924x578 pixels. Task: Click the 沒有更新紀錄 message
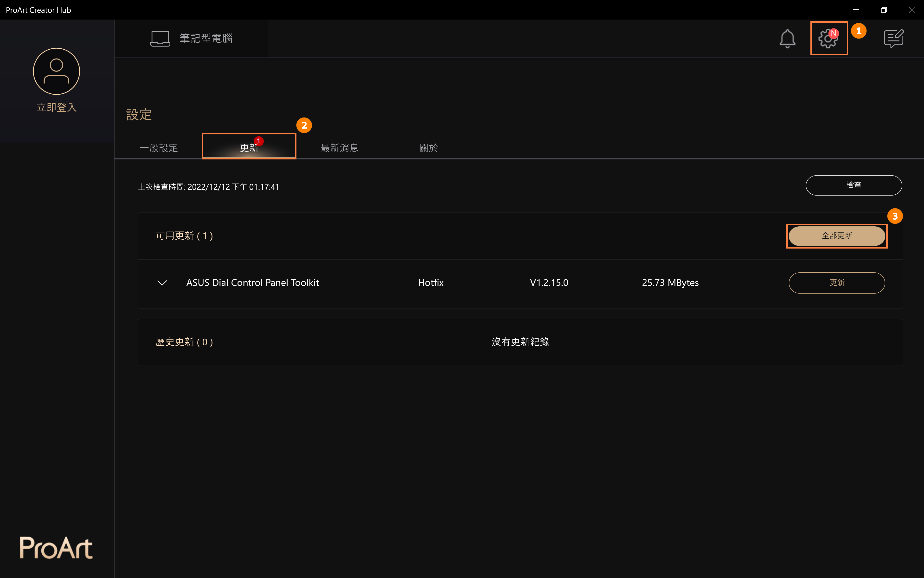520,342
